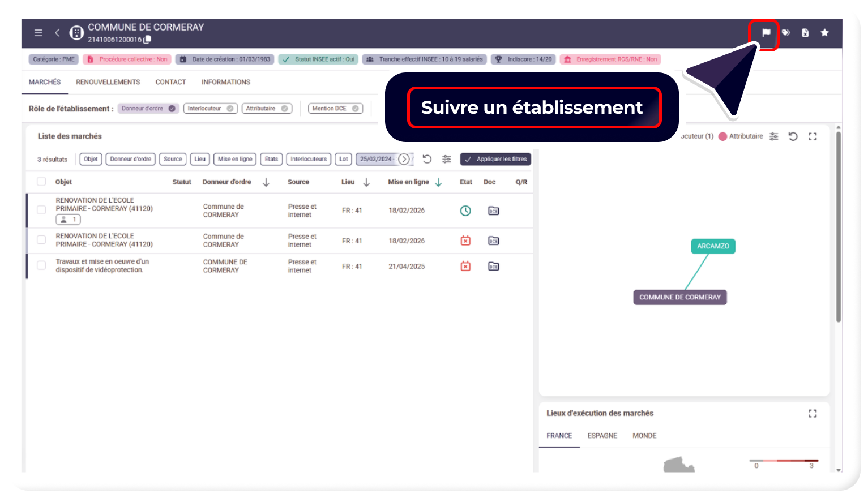Switch to the RENOUVELLEMENTS tab
The height and width of the screenshot is (498, 868).
click(108, 82)
